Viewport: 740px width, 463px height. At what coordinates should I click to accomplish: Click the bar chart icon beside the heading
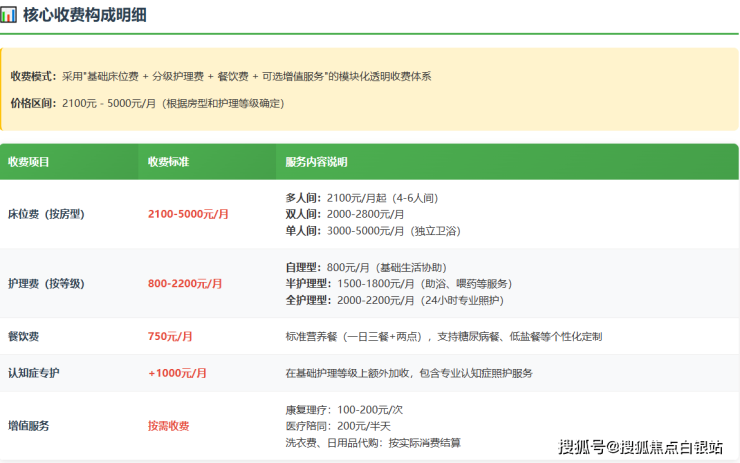pyautogui.click(x=10, y=16)
